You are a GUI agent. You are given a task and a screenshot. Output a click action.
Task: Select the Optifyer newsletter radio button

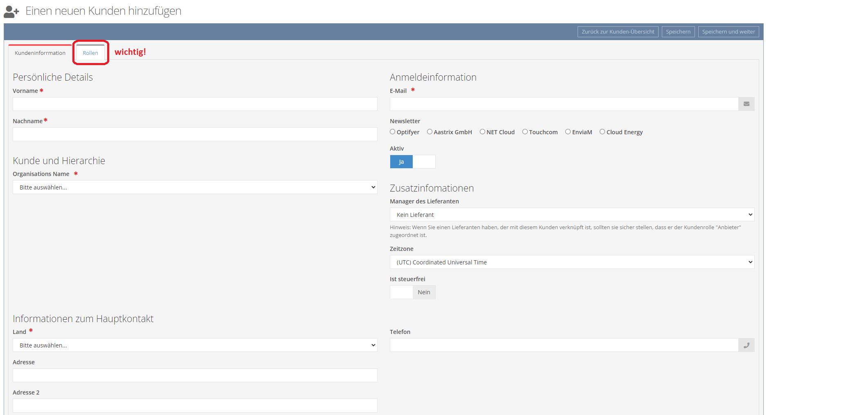(393, 132)
